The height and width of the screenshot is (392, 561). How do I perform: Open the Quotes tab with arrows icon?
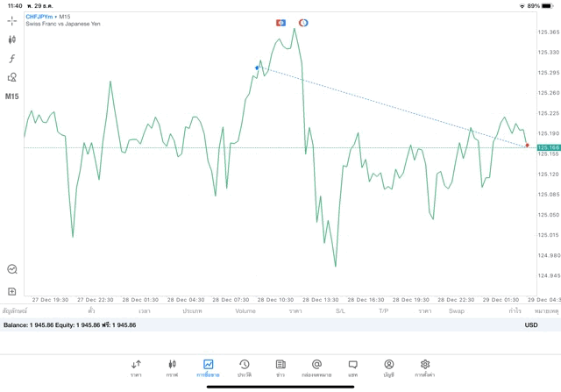[136, 367]
